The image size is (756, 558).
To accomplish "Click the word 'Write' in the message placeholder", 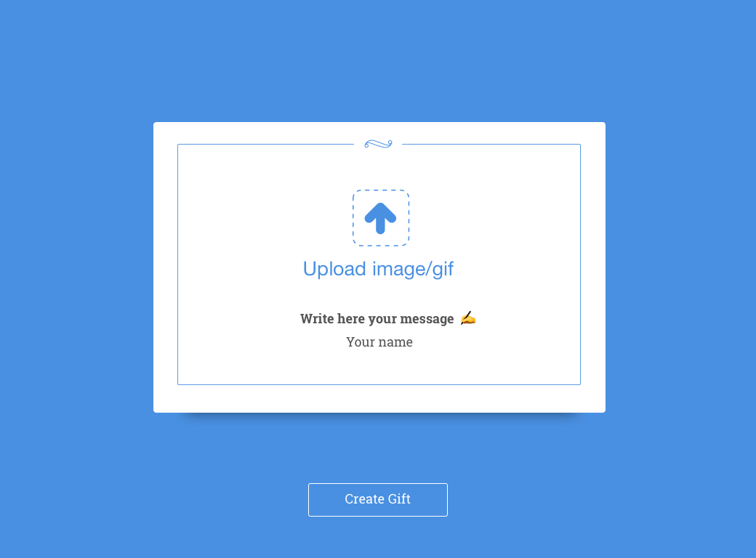I will pos(317,318).
